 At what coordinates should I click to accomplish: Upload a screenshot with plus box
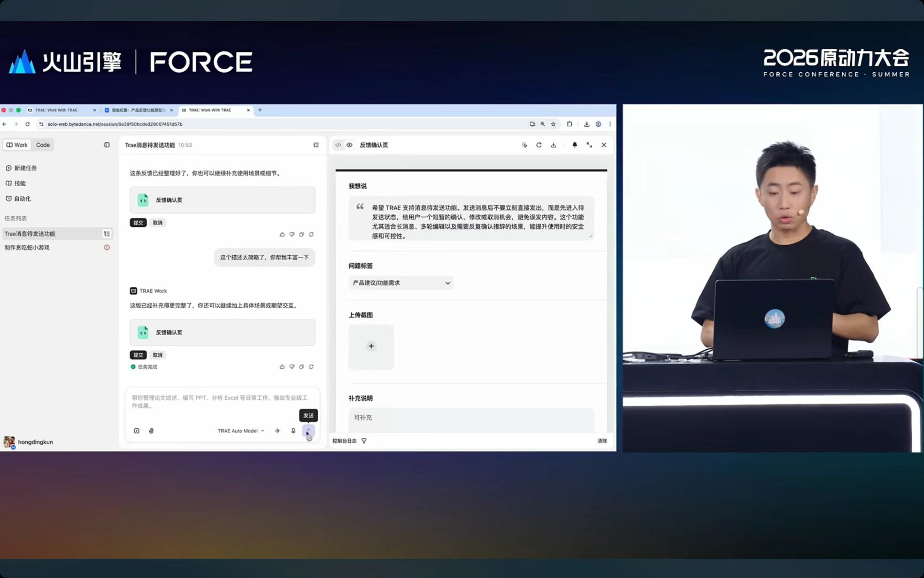[371, 347]
